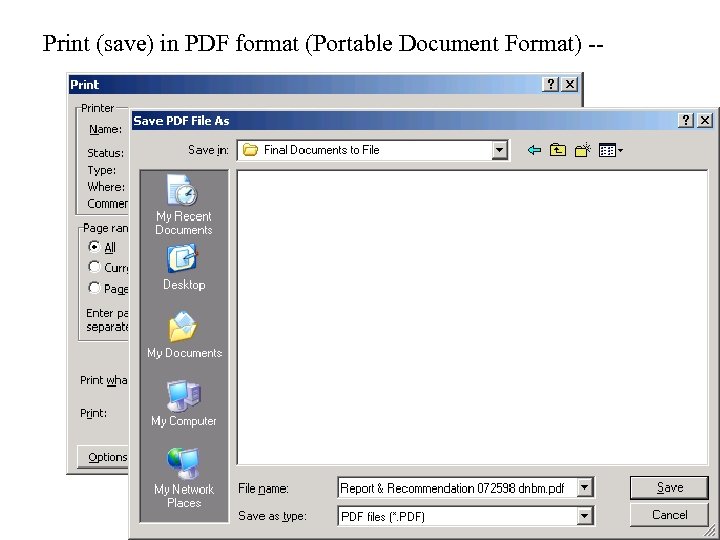Select Current page radio in Print dialog
The image size is (720, 540).
tap(94, 267)
